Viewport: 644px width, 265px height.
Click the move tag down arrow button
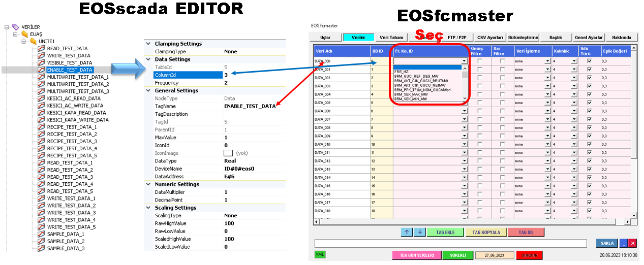[419, 232]
